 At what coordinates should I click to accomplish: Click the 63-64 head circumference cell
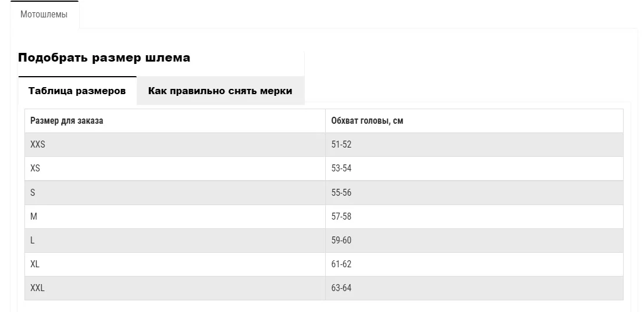click(341, 288)
